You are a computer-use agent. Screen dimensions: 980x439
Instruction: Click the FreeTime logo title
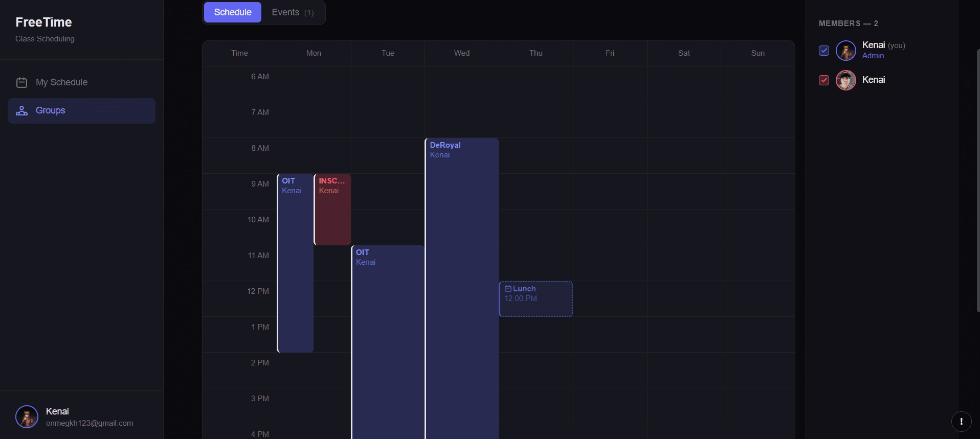(43, 22)
